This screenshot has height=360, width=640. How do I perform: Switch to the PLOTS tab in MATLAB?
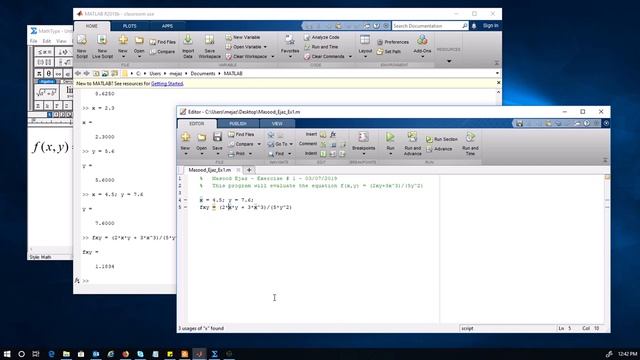129,26
